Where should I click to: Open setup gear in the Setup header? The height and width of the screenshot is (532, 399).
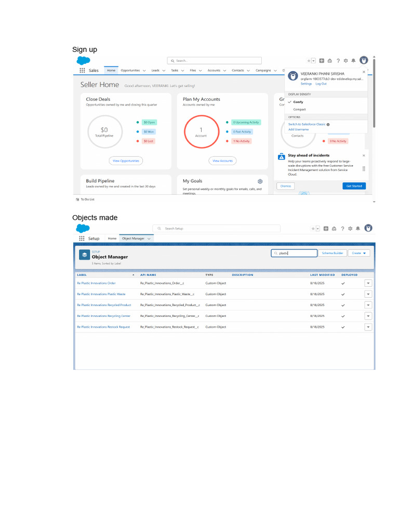(350, 229)
